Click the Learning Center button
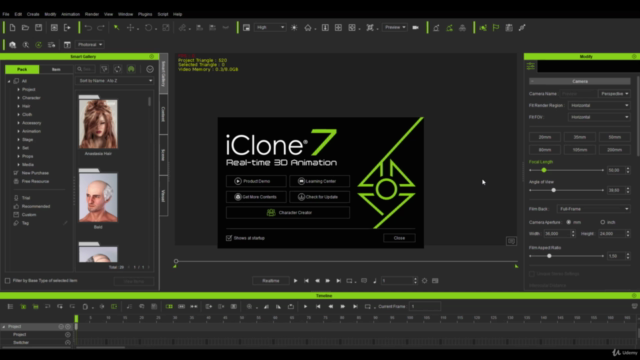640x360 pixels. (x=320, y=181)
